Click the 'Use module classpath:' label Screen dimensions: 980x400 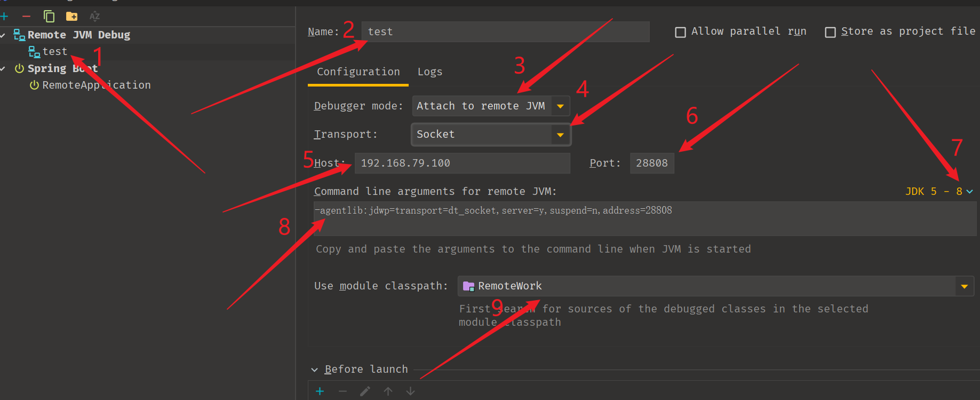click(x=381, y=286)
